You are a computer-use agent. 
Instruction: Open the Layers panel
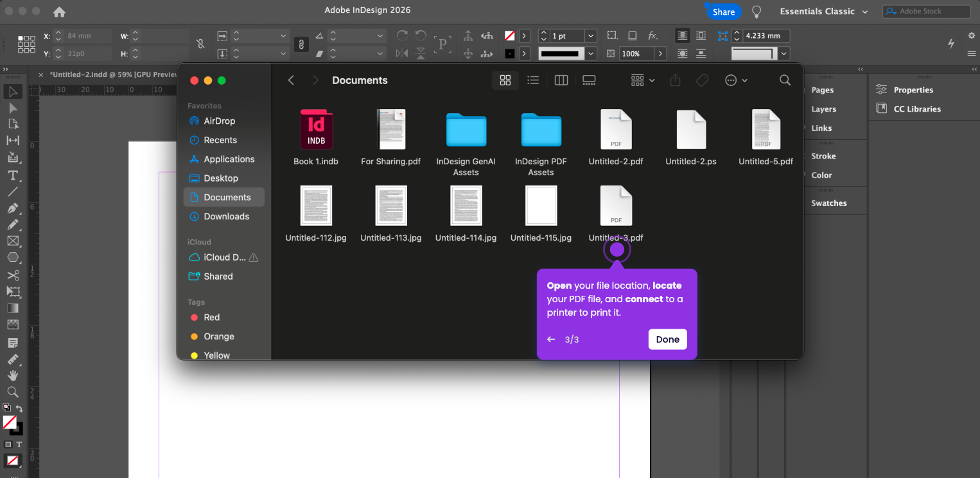(823, 109)
